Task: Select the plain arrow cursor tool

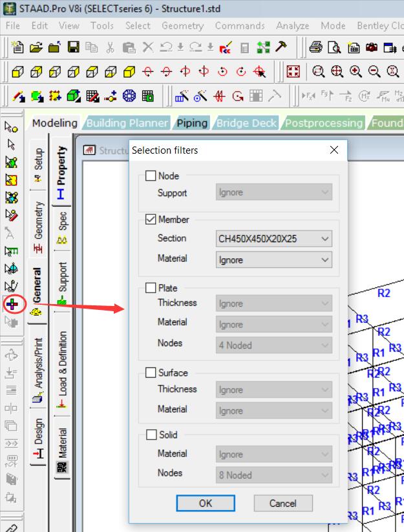Action: (11, 145)
